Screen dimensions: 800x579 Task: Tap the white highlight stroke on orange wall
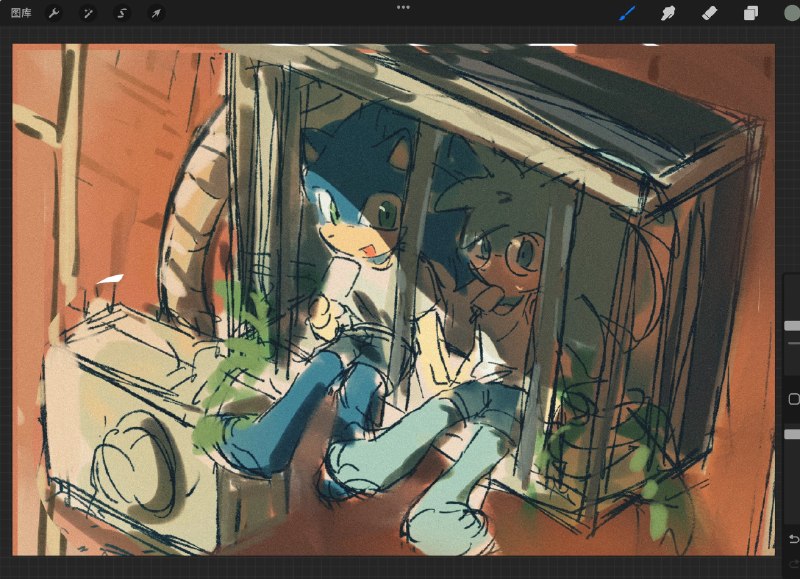110,279
